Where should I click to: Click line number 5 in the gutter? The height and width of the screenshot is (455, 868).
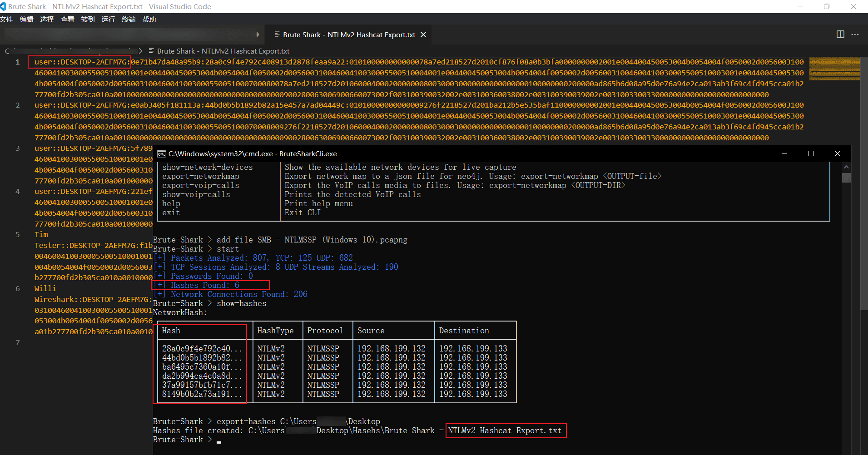[x=18, y=235]
